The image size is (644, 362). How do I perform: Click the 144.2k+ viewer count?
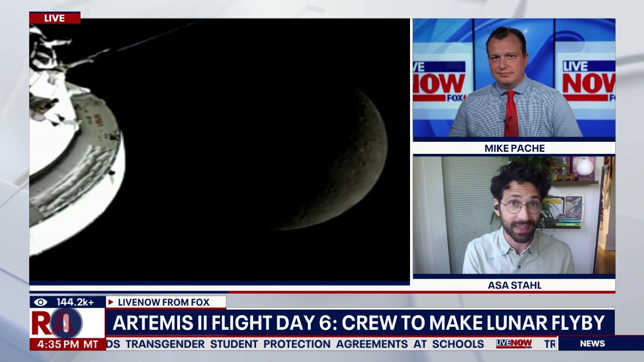pyautogui.click(x=74, y=302)
